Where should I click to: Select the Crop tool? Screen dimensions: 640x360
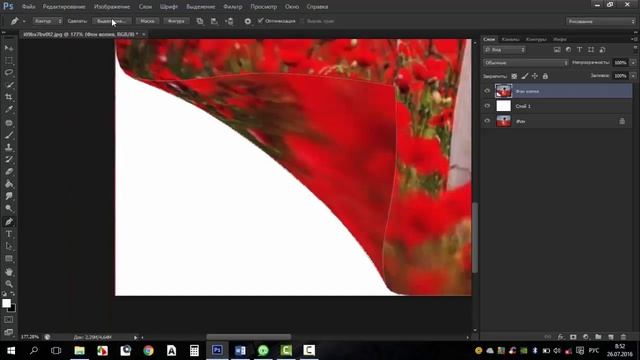point(9,97)
